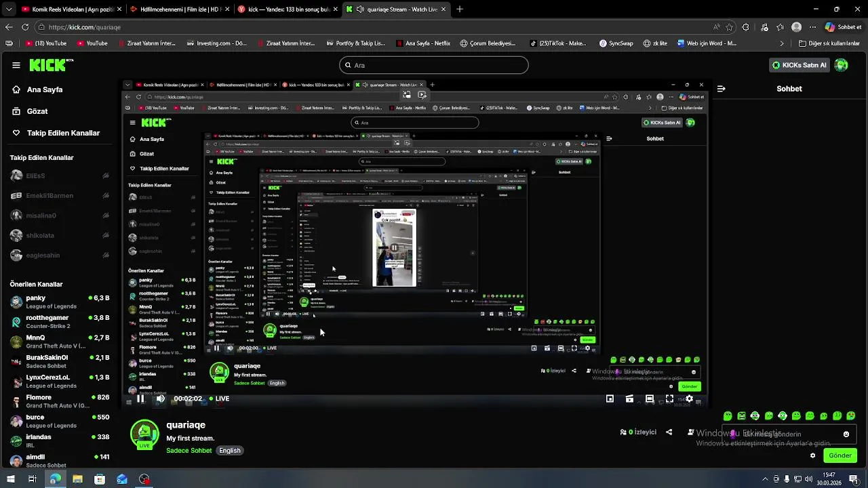Enter fullscreen in the stream player
The width and height of the screenshot is (868, 488).
click(669, 399)
